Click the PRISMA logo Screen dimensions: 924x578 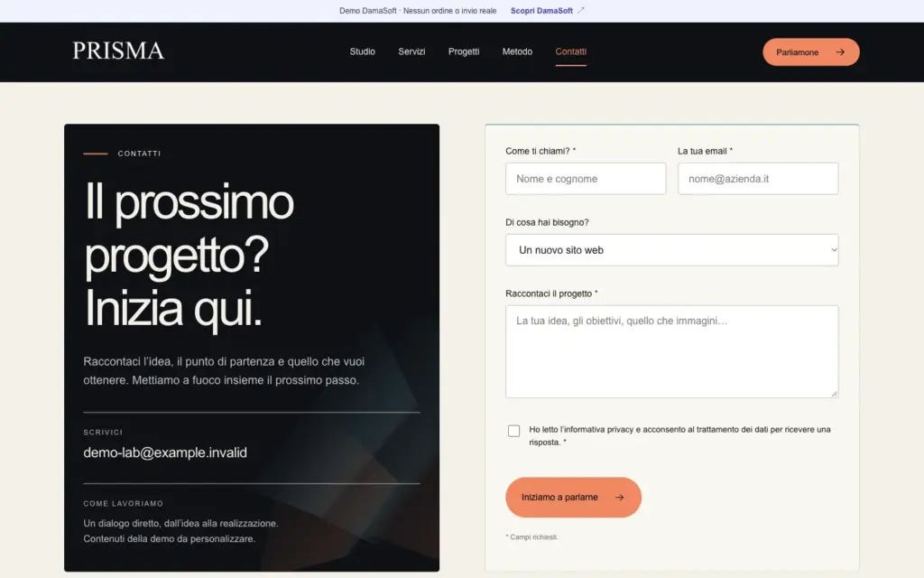point(118,51)
